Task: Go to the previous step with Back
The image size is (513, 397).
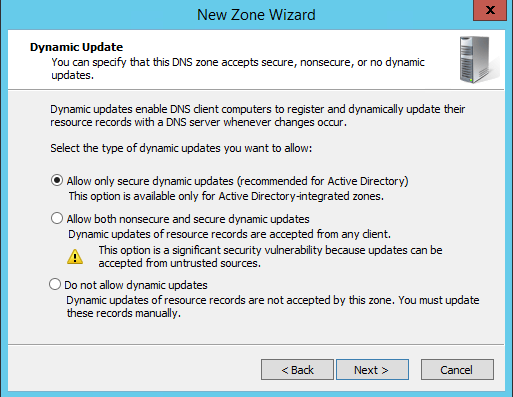Action: point(297,369)
